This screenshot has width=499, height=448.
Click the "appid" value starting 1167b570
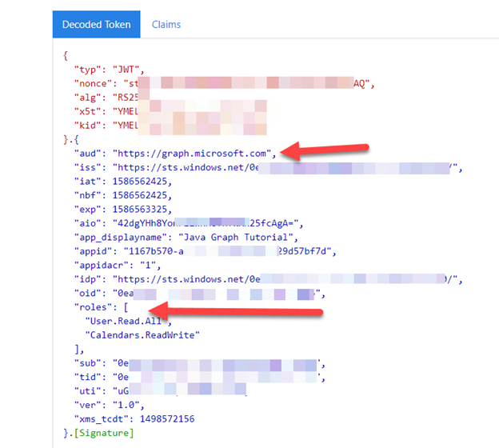228,251
